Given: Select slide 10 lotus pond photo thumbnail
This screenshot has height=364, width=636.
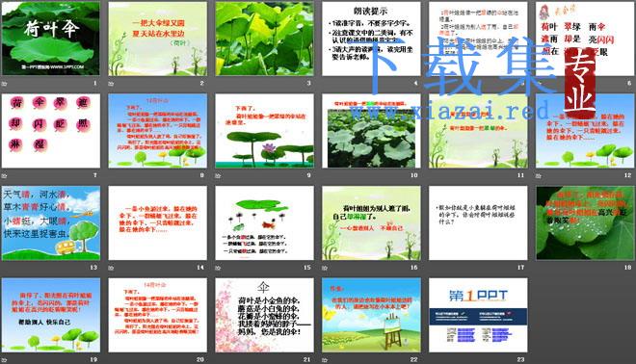Looking at the screenshot, I should point(371,131).
